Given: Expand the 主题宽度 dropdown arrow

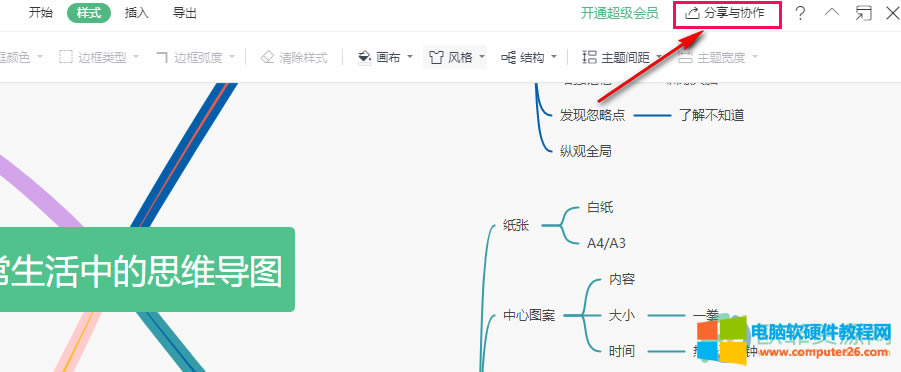Looking at the screenshot, I should [754, 57].
